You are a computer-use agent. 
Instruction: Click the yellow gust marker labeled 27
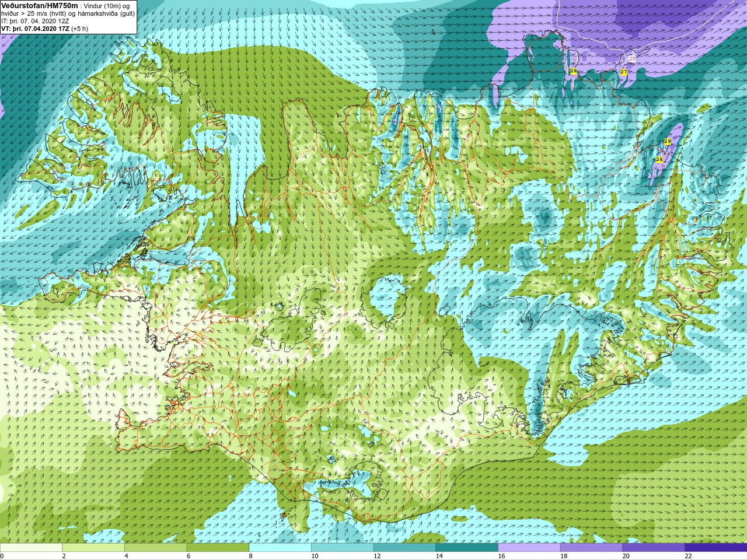tap(623, 72)
